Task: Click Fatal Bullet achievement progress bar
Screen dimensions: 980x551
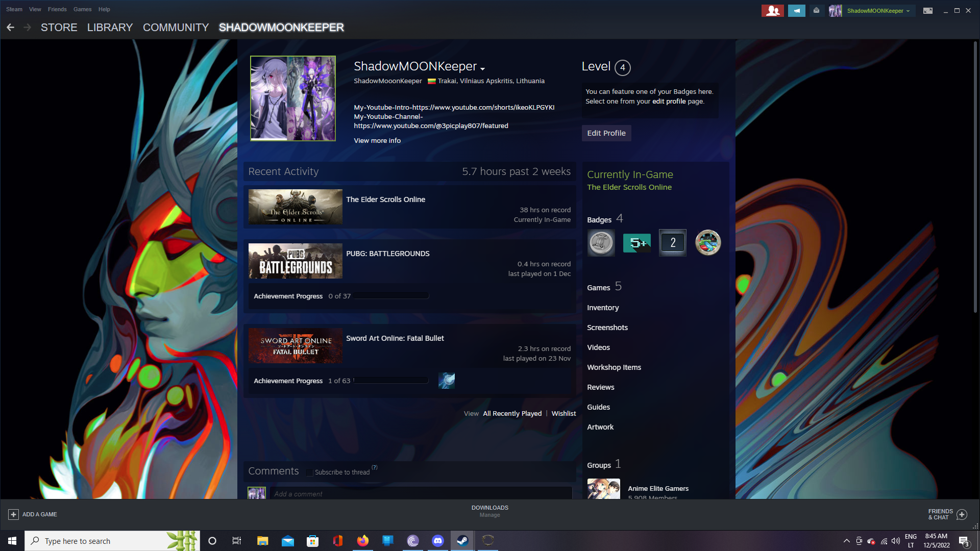Action: (391, 381)
